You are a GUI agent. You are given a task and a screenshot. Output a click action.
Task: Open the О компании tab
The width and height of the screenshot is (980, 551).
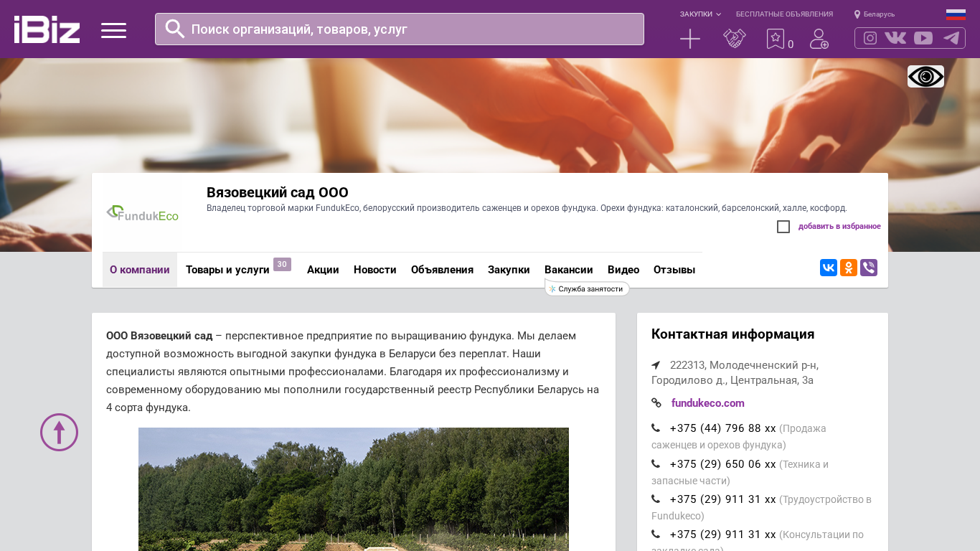click(x=140, y=270)
